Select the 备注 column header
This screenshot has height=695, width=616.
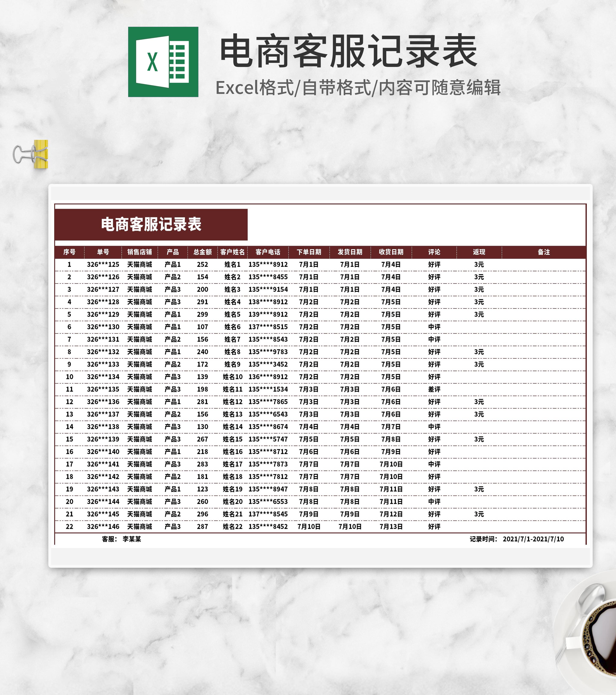point(543,252)
